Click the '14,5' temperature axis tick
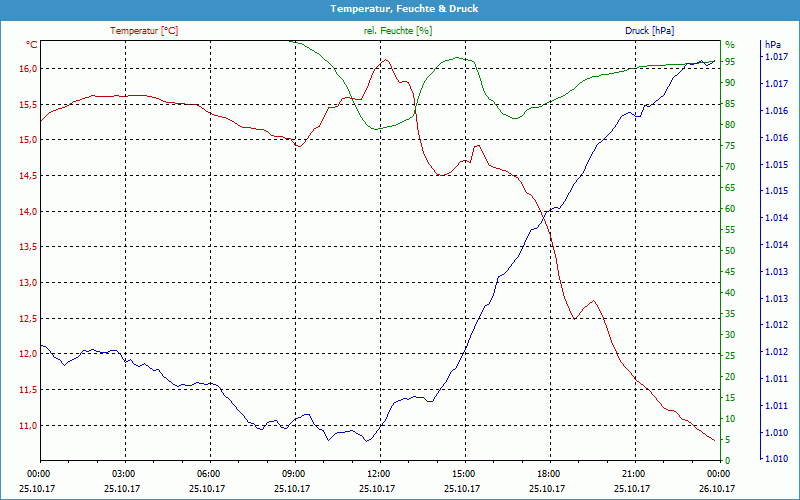The image size is (800, 500). [29, 176]
